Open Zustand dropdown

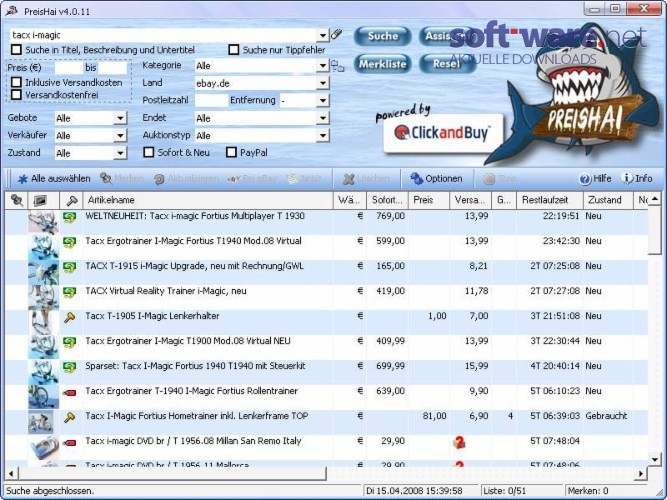pos(121,153)
